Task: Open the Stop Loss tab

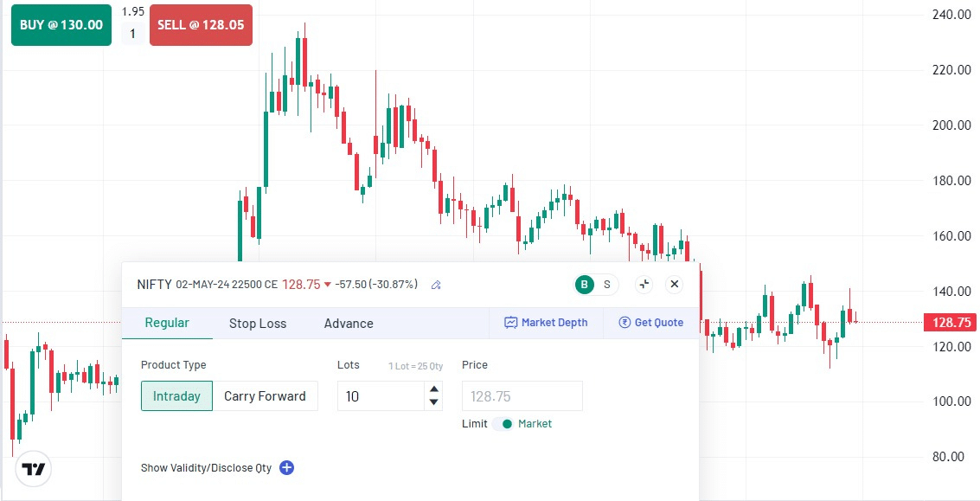Action: click(x=258, y=324)
